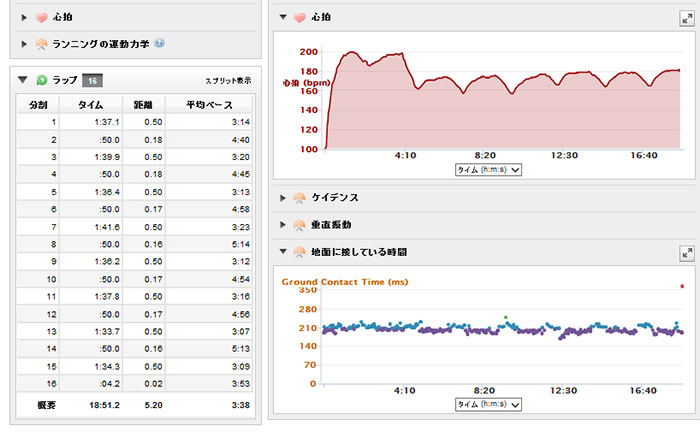
Task: Select lap 6 row with pace 4:58
Action: (134, 209)
